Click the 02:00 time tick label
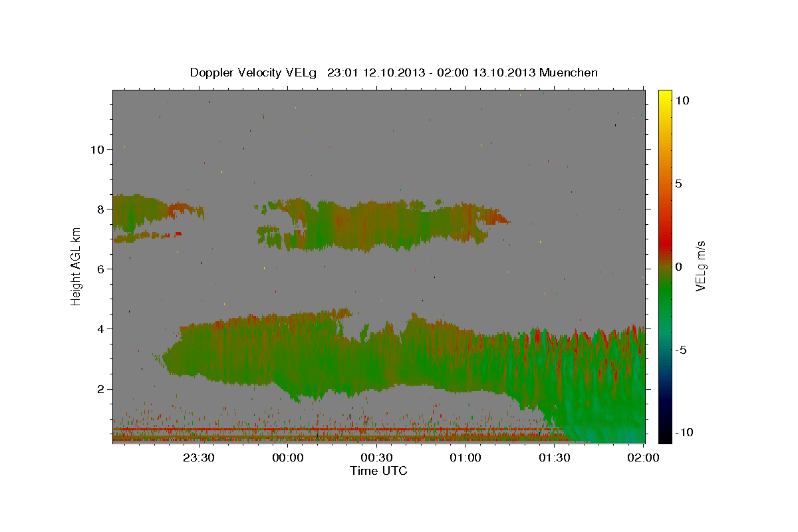 pos(643,458)
